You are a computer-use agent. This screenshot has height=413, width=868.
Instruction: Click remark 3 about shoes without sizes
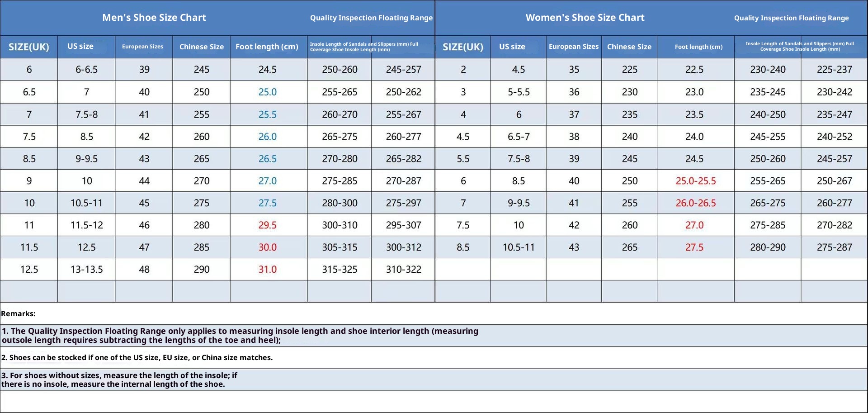coord(119,380)
